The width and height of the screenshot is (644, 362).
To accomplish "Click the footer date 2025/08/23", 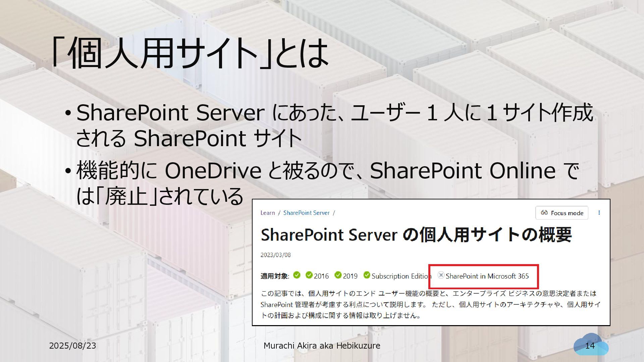I will click(72, 346).
